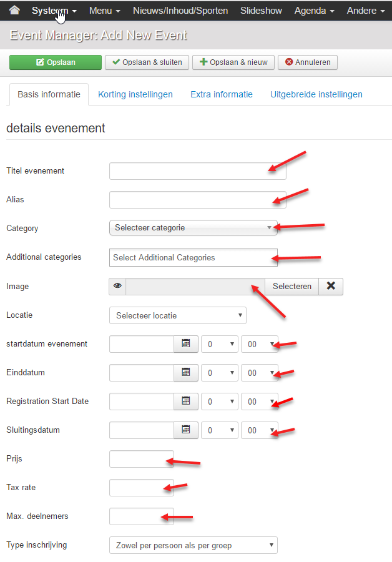Clear the Image field with X button
392x562 pixels.
(331, 287)
